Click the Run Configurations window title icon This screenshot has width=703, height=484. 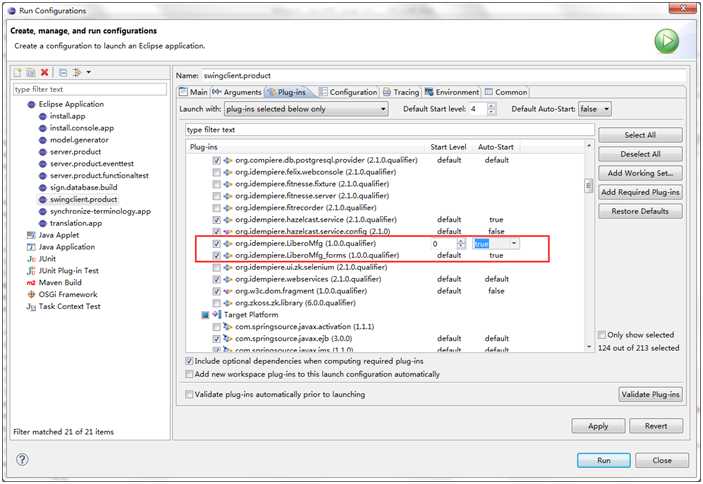12,10
